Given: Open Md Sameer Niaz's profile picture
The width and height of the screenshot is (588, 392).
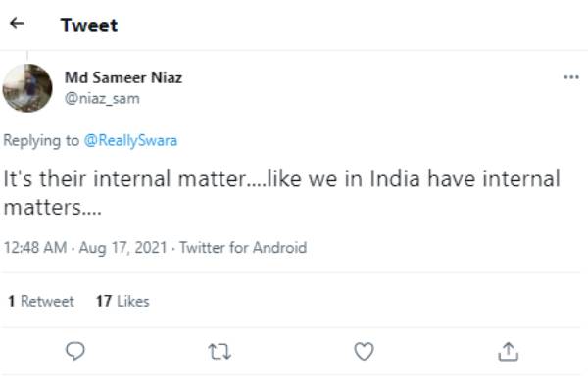Looking at the screenshot, I should 27,88.
